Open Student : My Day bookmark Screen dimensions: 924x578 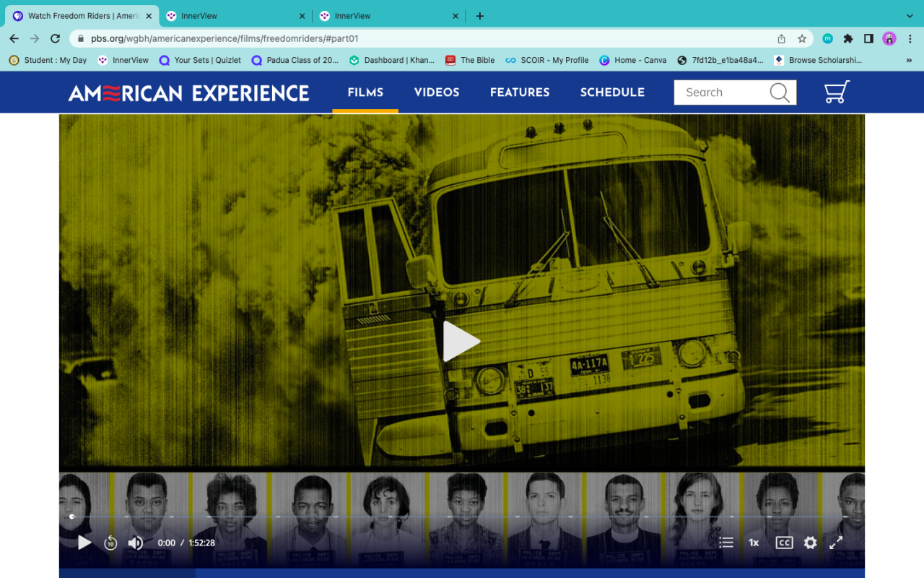(x=48, y=60)
